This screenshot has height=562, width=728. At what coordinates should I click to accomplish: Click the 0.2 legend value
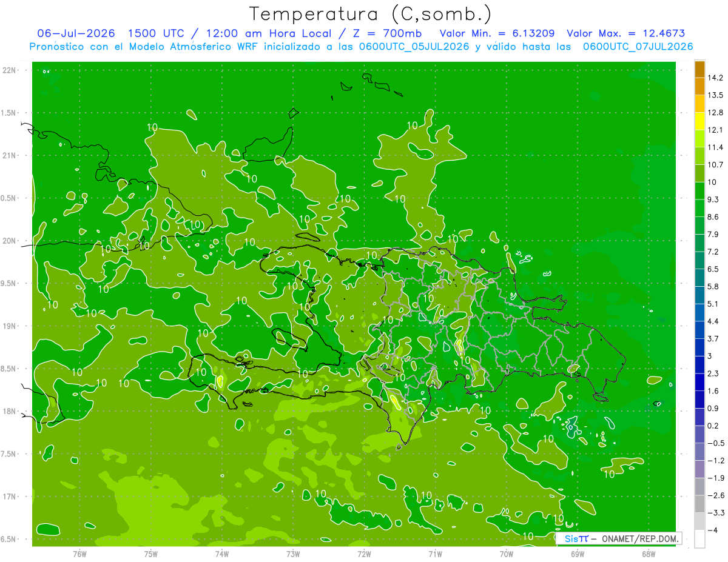tap(713, 426)
